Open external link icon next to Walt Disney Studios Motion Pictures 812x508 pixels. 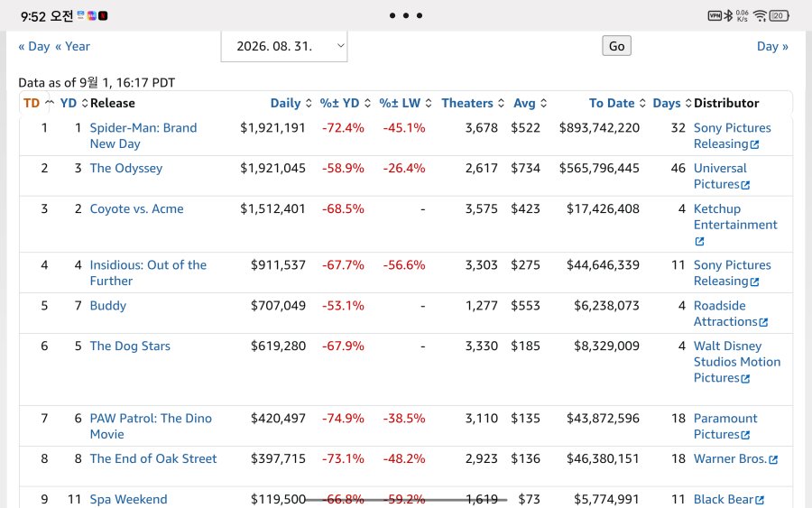point(745,379)
